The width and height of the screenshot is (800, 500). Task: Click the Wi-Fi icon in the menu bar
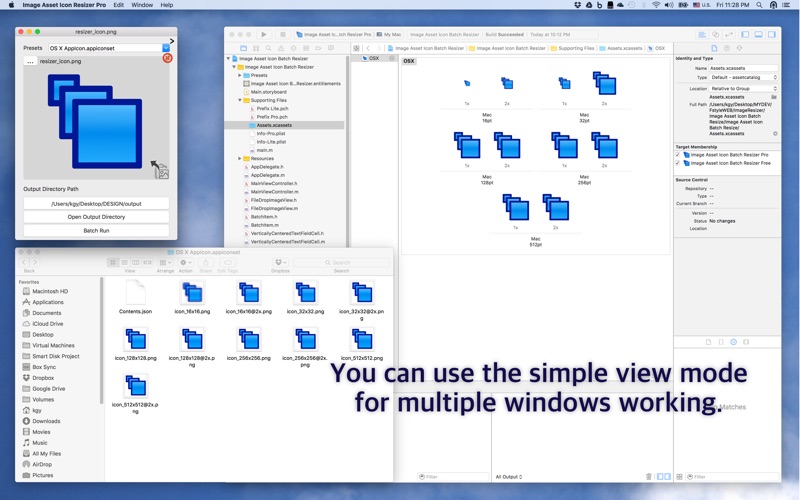[656, 5]
